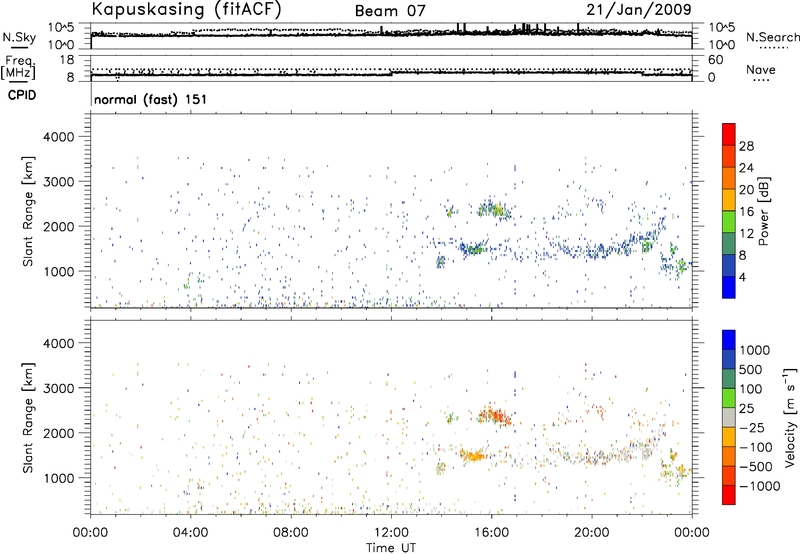The image size is (800, 554).
Task: Click the -100 tick on the velocity colorbar
Action: pyautogui.click(x=755, y=447)
